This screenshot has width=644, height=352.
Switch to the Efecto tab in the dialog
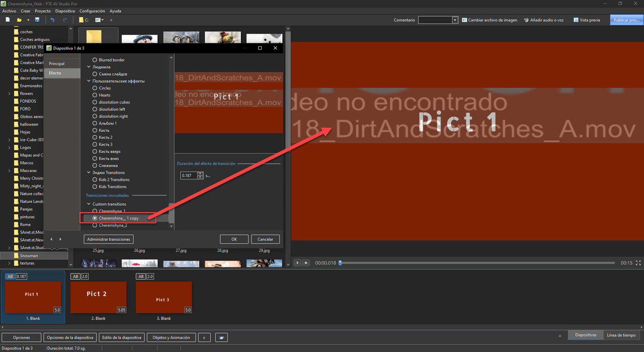(62, 73)
